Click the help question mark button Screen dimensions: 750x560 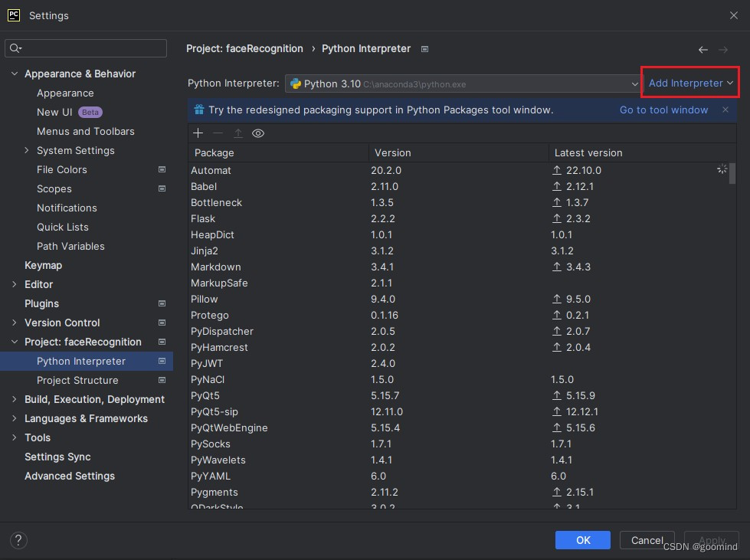click(x=18, y=540)
